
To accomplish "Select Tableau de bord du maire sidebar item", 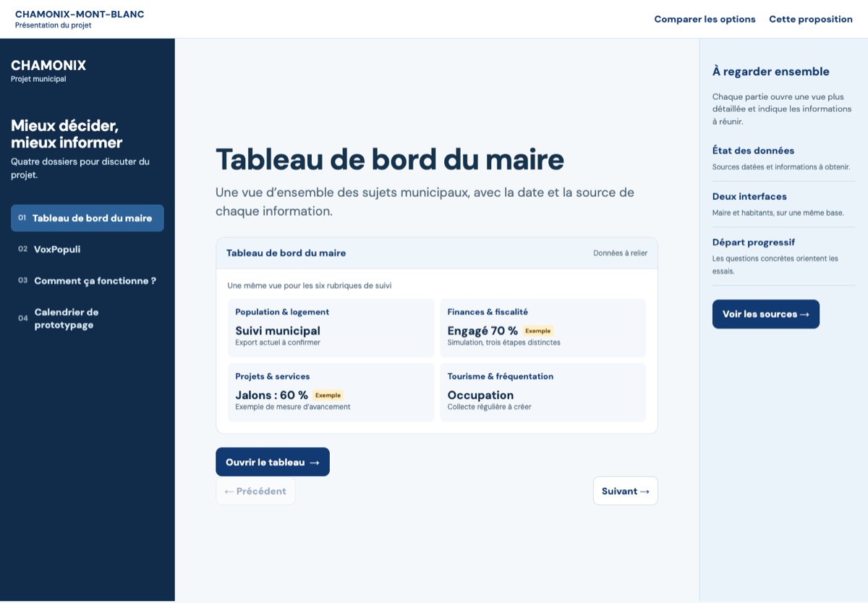I will click(x=88, y=218).
